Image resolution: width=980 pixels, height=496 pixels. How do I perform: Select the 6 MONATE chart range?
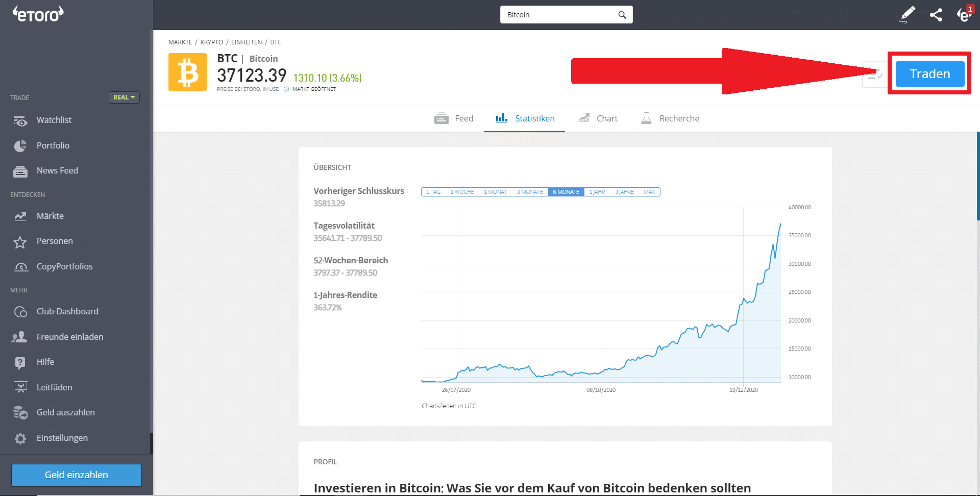(x=566, y=192)
